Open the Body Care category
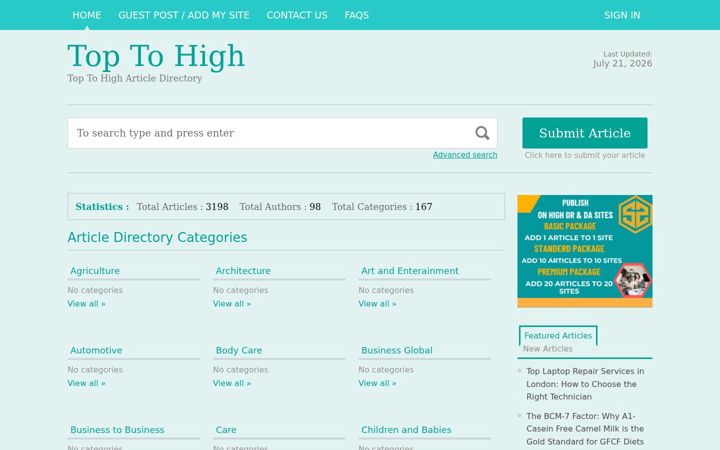Screen dimensions: 720x450 click(239, 350)
